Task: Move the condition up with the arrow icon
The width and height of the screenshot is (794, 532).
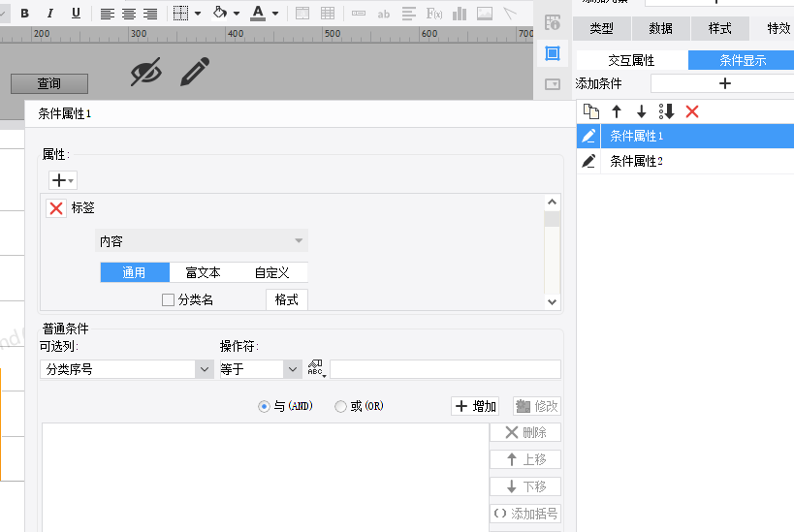Action: (x=617, y=111)
